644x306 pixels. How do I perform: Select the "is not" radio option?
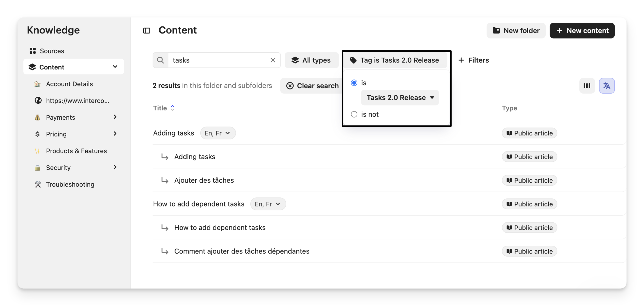coord(354,114)
